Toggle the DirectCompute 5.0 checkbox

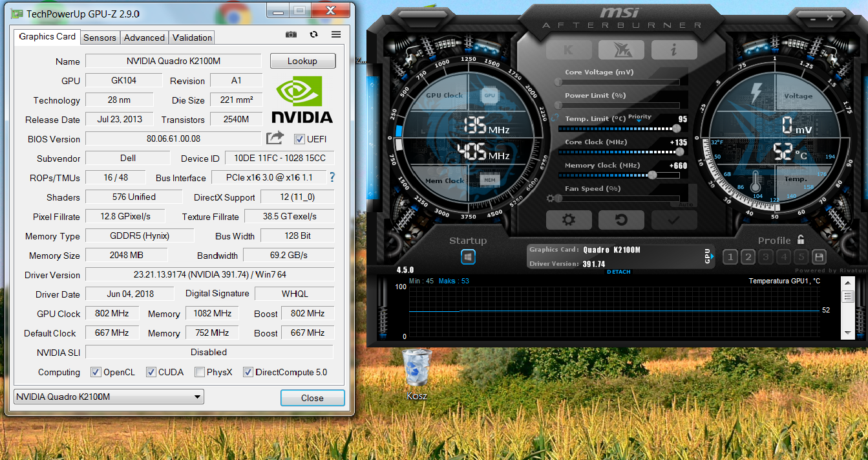point(248,372)
